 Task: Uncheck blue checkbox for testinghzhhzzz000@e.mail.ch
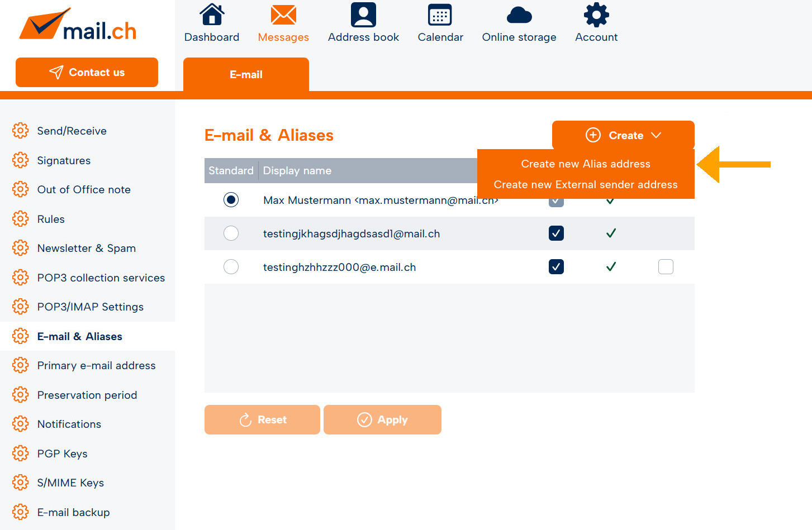[x=556, y=267]
